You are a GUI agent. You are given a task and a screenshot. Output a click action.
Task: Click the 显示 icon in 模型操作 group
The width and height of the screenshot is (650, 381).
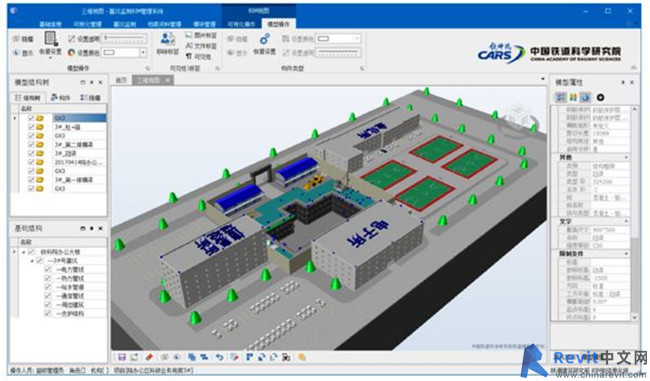click(x=16, y=53)
